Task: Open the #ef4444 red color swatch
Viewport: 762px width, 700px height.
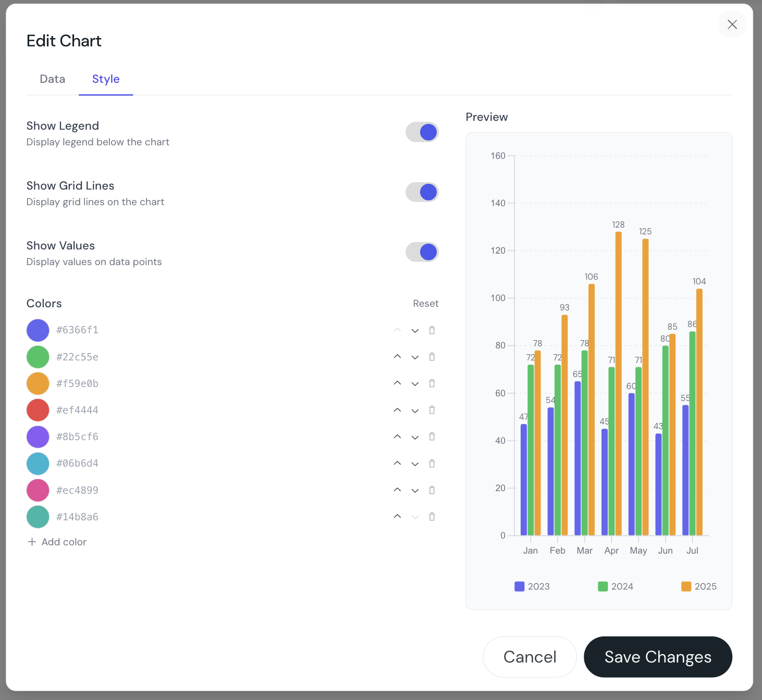Action: coord(38,410)
